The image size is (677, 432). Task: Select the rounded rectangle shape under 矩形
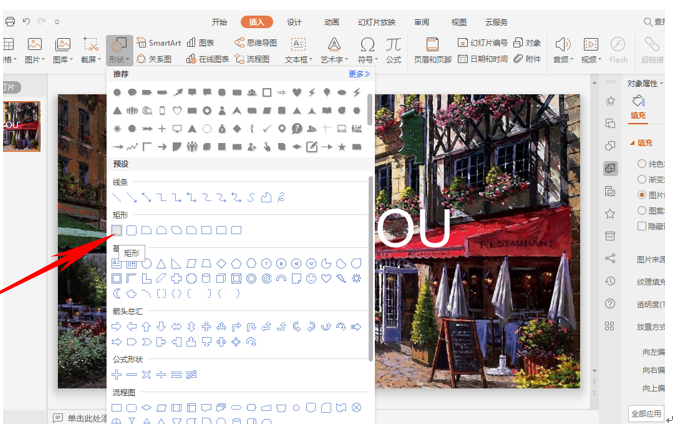pos(132,230)
